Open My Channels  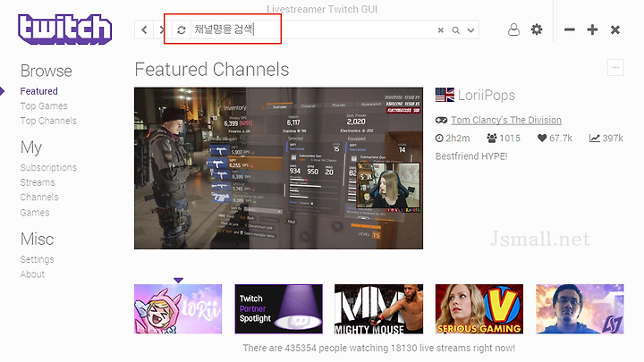(39, 197)
